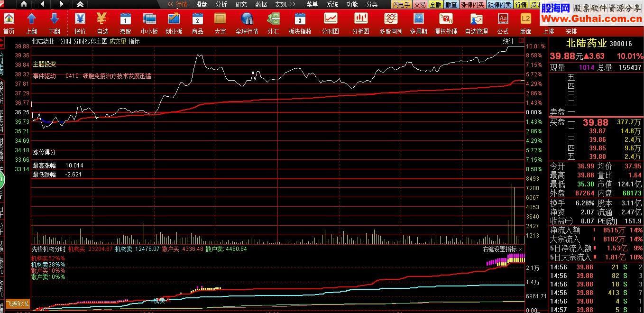Open the 板块指数 sector index icon
This screenshot has height=313, width=644.
point(300,23)
